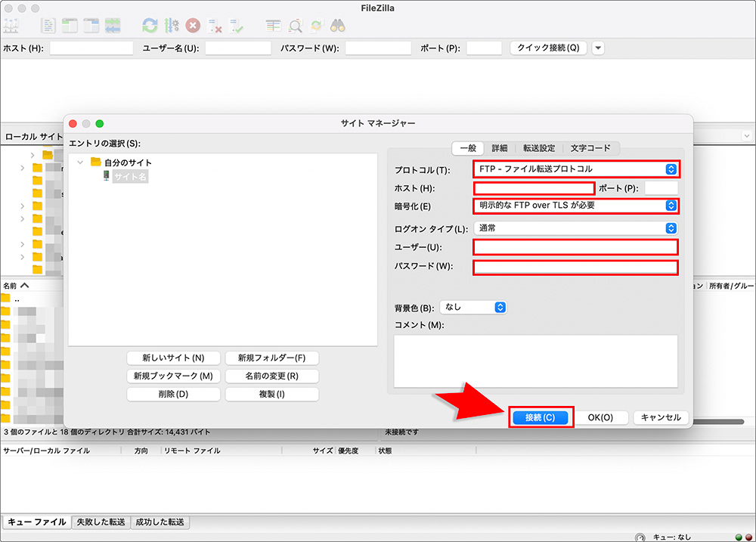756x542 pixels.
Task: Toggle the directory comparison icon
Action: click(x=295, y=26)
